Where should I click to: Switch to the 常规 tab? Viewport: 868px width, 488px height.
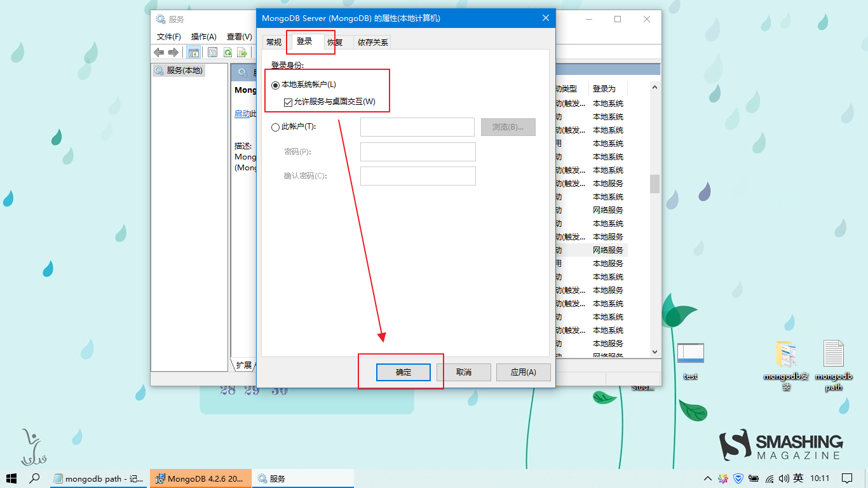[x=274, y=42]
